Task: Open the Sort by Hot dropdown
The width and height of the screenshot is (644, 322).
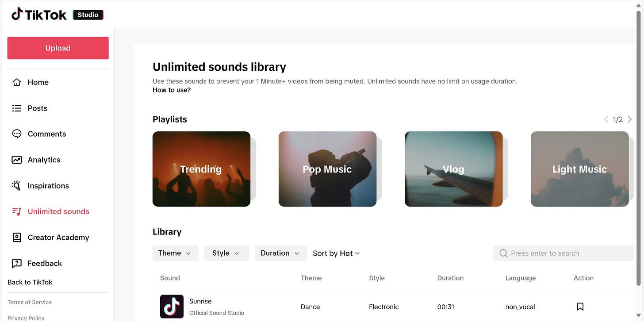Action: pyautogui.click(x=336, y=253)
